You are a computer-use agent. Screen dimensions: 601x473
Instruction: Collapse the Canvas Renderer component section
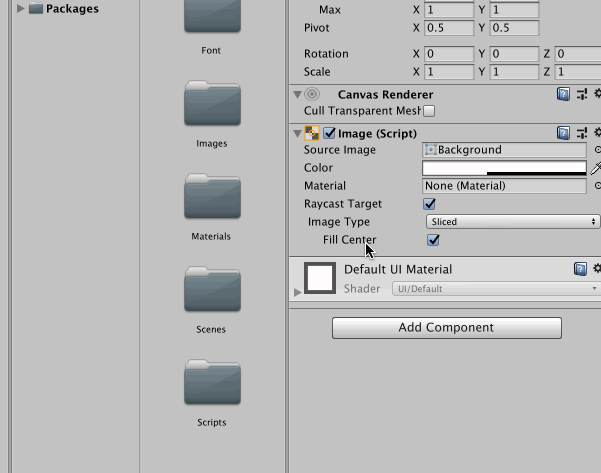coord(297,94)
